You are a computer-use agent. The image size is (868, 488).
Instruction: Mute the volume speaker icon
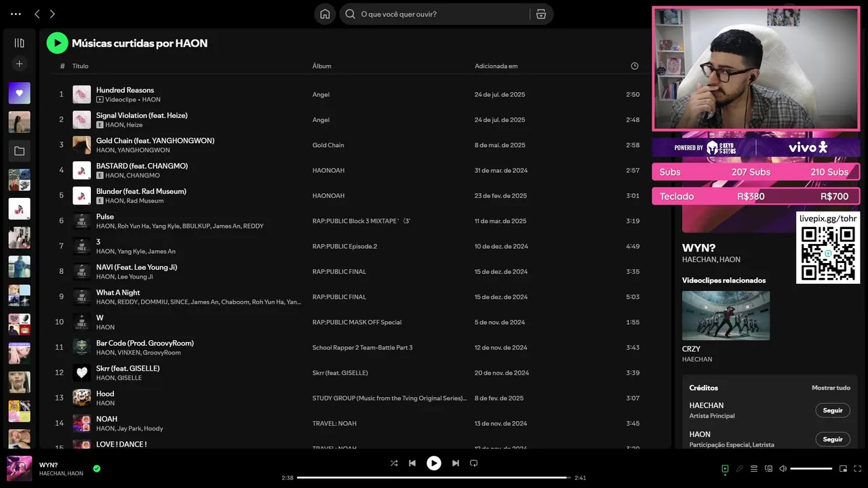tap(783, 468)
